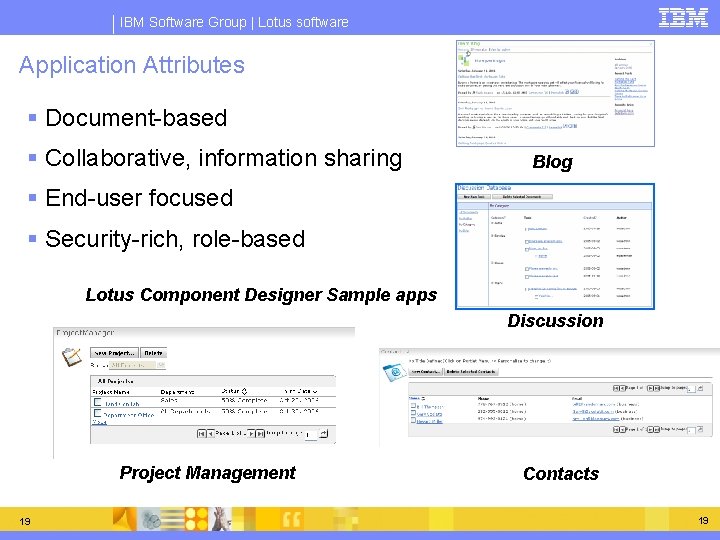
Task: Open the Department Office project link
Action: click(x=129, y=415)
